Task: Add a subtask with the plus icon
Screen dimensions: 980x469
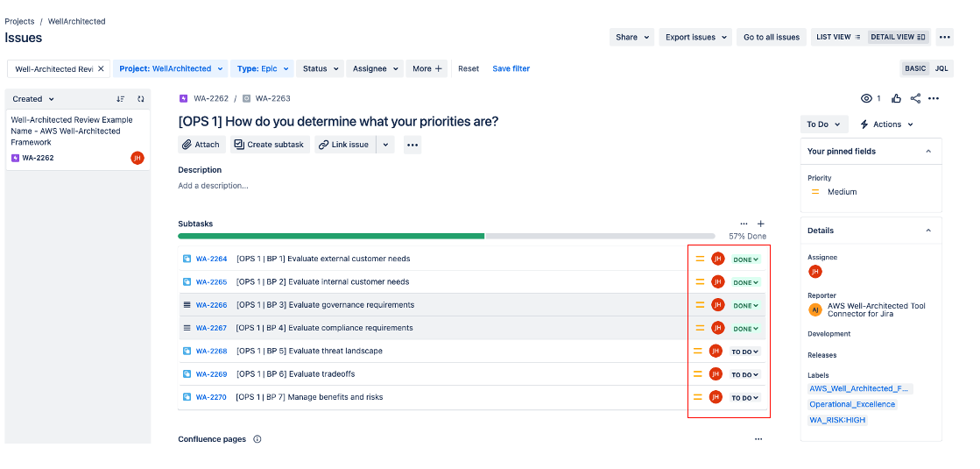Action: (761, 224)
